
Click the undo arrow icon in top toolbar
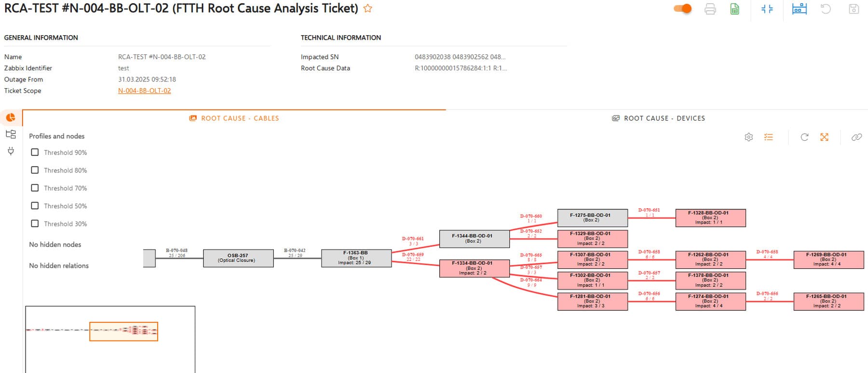coord(826,9)
